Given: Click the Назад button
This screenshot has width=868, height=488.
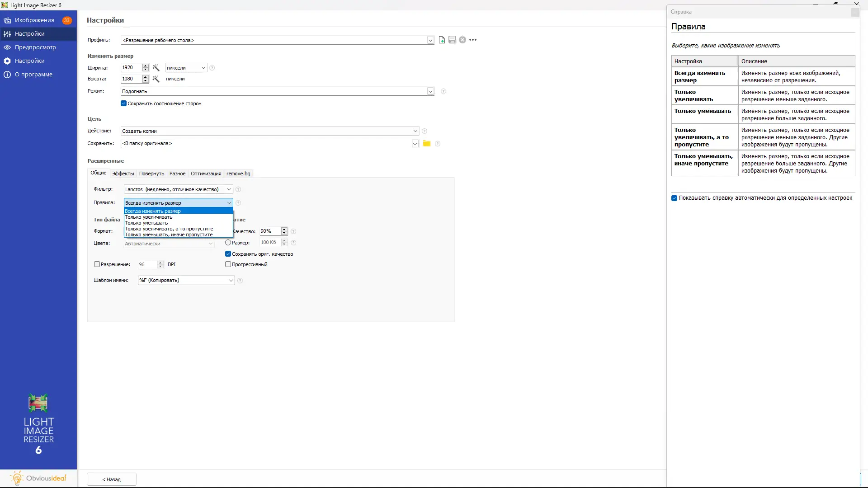Looking at the screenshot, I should tap(112, 479).
